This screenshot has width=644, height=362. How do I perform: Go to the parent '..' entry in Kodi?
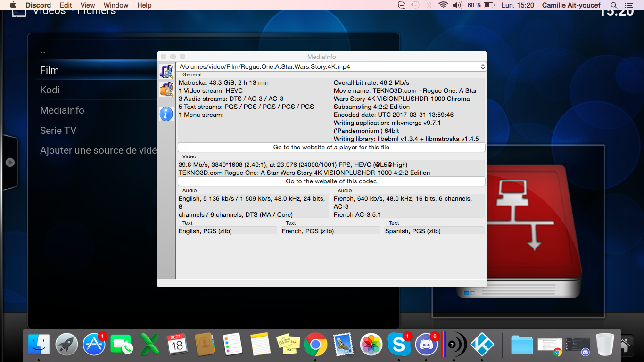point(43,51)
